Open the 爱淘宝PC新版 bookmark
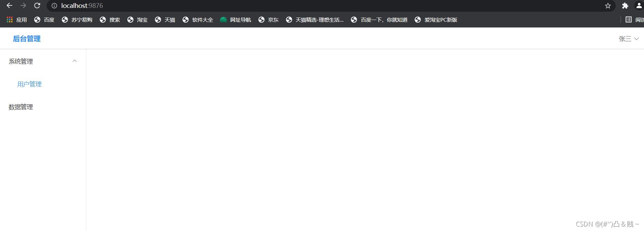644x231 pixels. click(436, 20)
